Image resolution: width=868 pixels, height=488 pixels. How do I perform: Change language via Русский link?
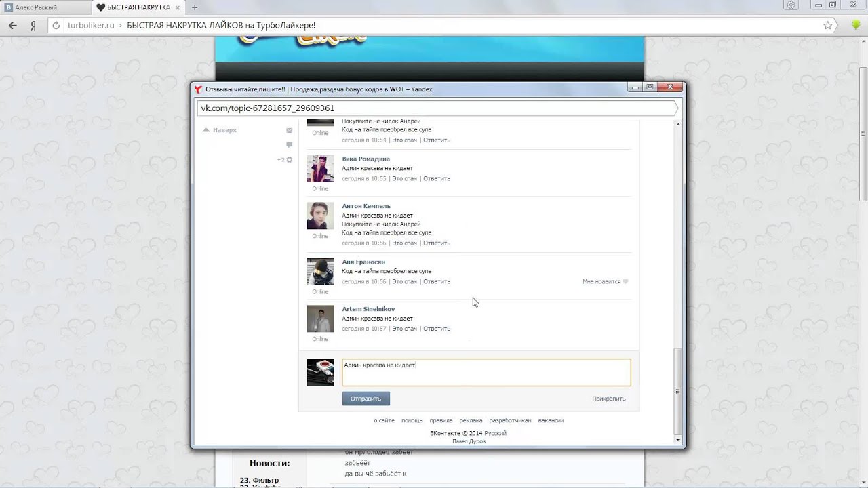coord(495,433)
